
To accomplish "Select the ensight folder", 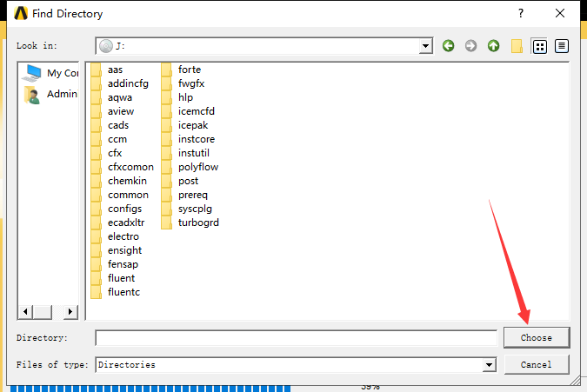I will click(117, 250).
